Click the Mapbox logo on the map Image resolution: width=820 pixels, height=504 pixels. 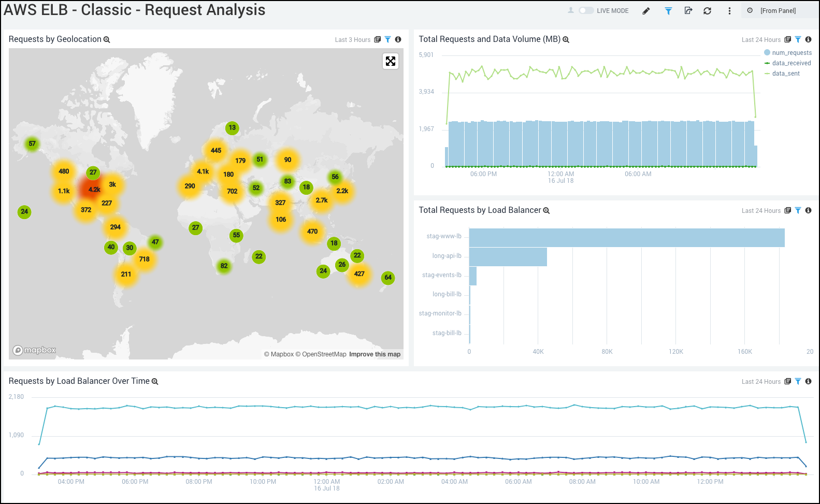point(34,350)
